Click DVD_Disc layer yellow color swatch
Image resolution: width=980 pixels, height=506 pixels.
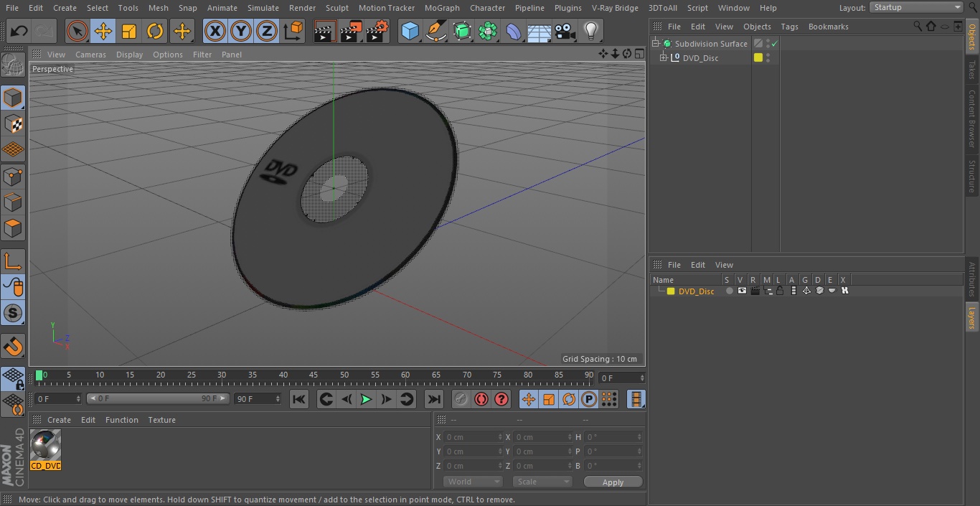tap(671, 291)
